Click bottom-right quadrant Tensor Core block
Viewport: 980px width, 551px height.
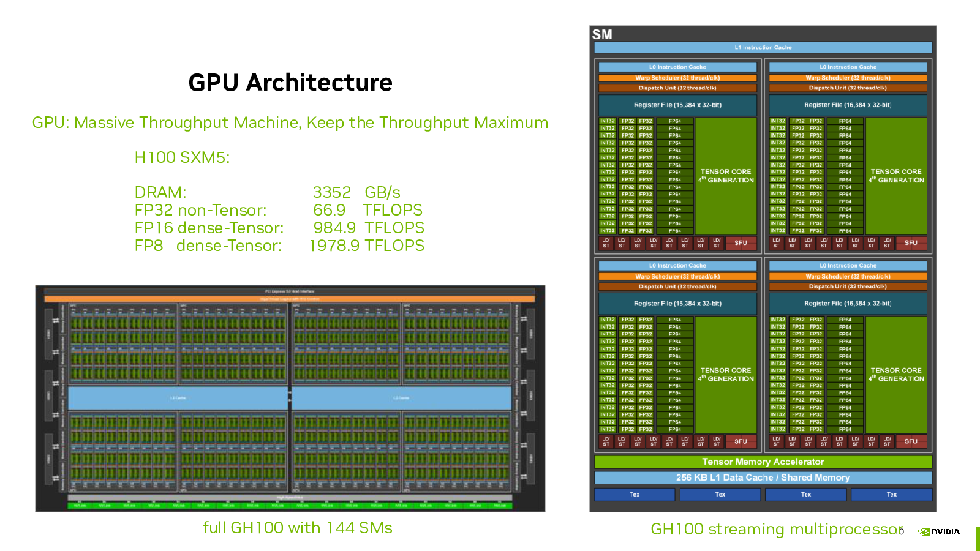pyautogui.click(x=897, y=375)
